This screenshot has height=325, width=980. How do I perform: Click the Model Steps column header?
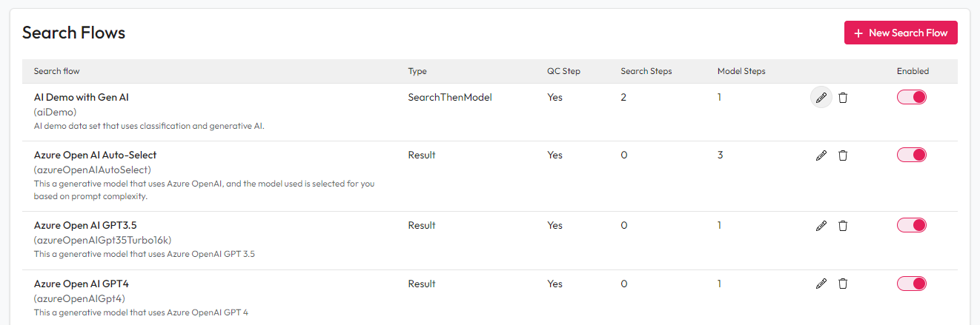tap(741, 71)
